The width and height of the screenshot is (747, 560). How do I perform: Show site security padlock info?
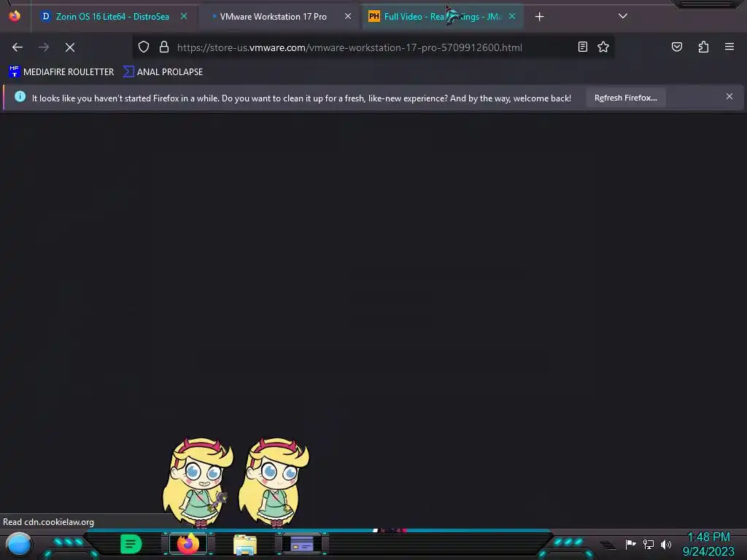(x=164, y=47)
